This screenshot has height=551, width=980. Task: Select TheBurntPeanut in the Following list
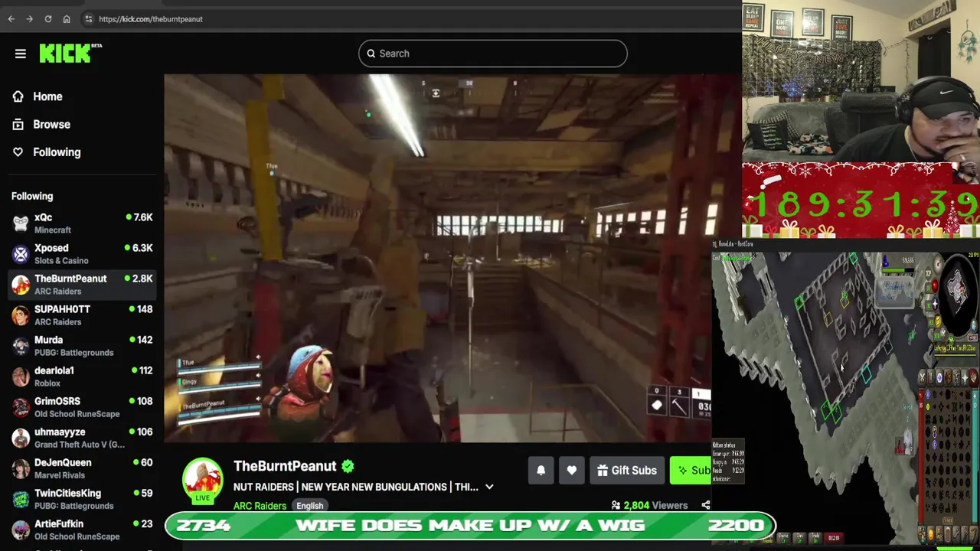pos(82,285)
